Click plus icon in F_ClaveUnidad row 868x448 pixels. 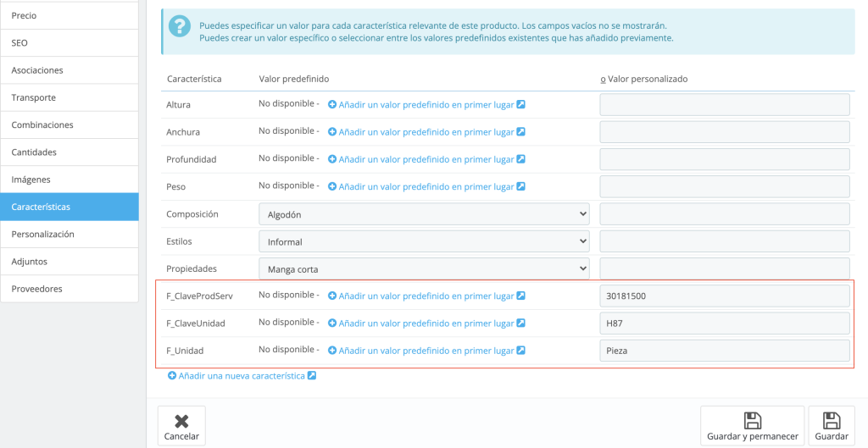pos(332,323)
